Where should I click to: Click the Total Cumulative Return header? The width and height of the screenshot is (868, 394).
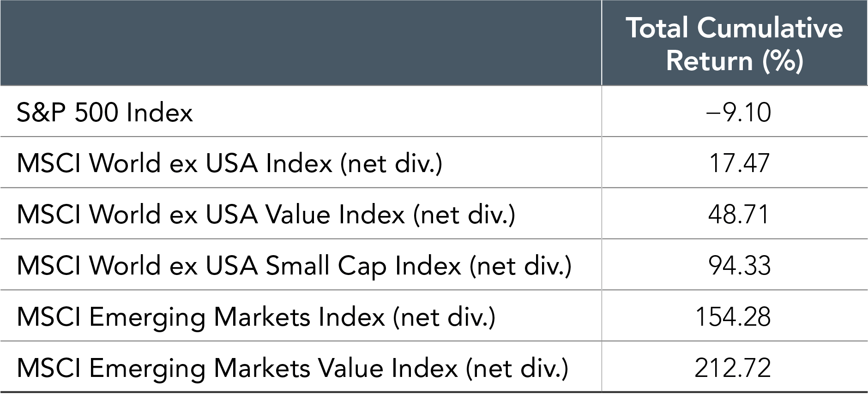pos(734,44)
